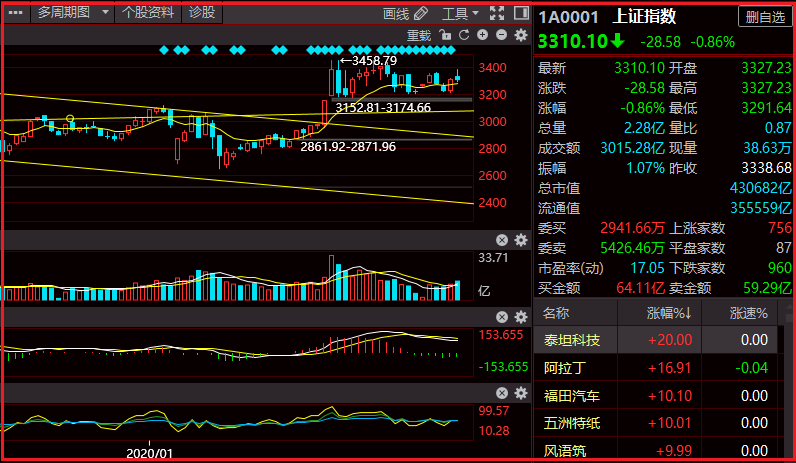Image resolution: width=796 pixels, height=463 pixels.
Task: Toggle the chart lock icon
Action: click(x=445, y=35)
